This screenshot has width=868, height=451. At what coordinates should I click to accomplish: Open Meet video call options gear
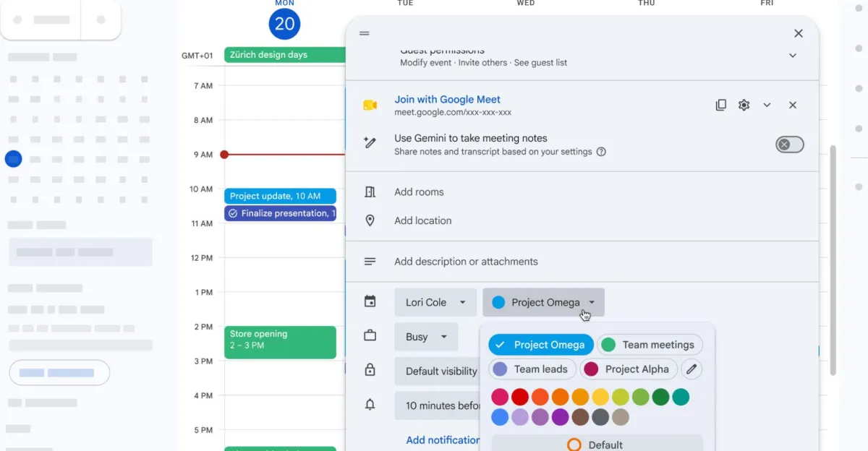tap(744, 106)
